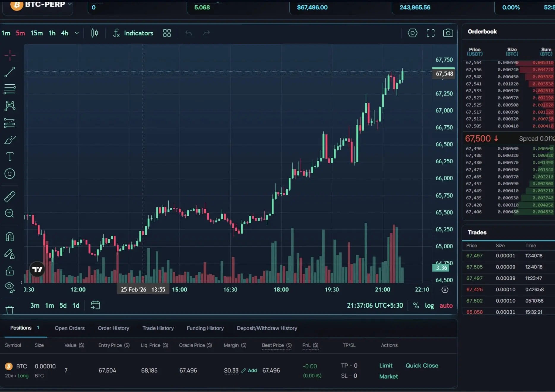Quick Close the BTC position
Screen dimensions: 555x392
(x=422, y=366)
